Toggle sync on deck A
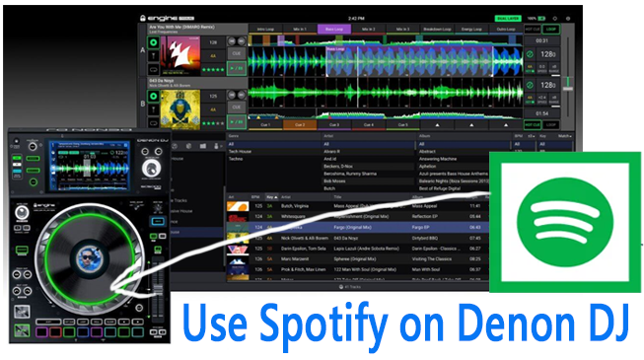Image resolution: width=644 pixels, height=360 pixels. click(530, 54)
